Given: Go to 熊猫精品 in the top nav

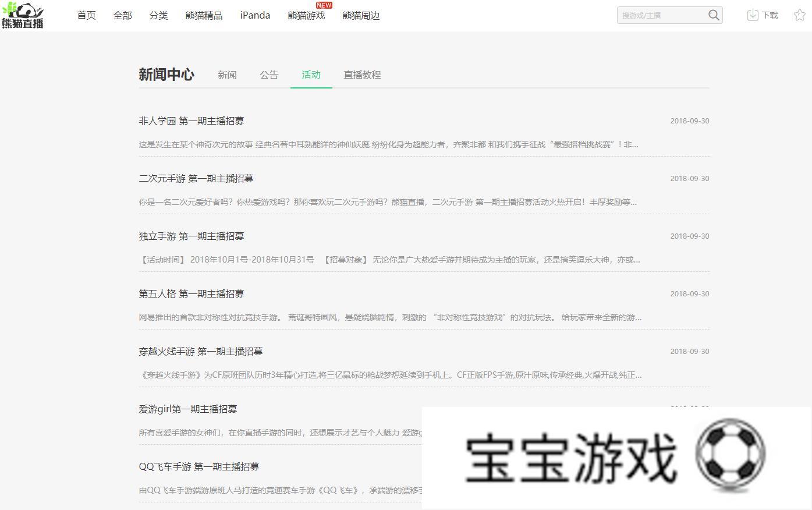Looking at the screenshot, I should pos(204,16).
